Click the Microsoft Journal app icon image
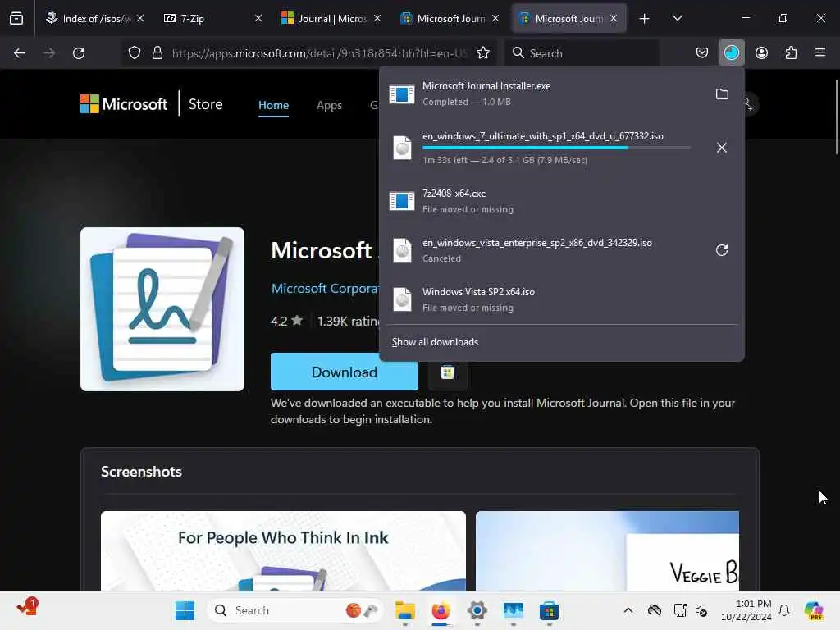This screenshot has height=630, width=840. 162,309
